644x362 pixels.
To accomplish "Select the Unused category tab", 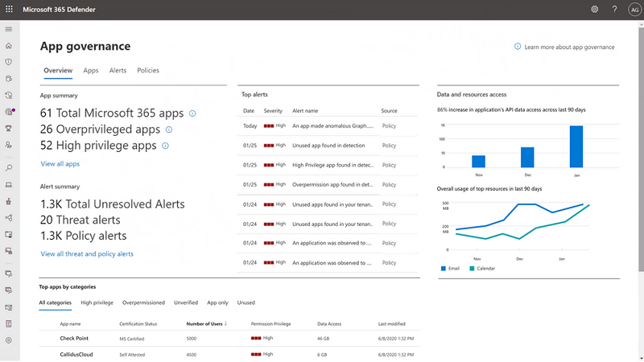I will coord(246,302).
